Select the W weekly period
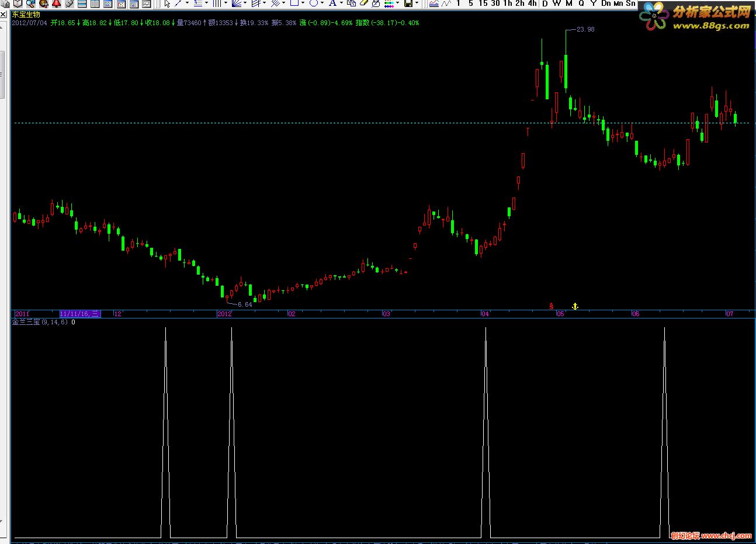The height and width of the screenshot is (544, 756). point(557,3)
